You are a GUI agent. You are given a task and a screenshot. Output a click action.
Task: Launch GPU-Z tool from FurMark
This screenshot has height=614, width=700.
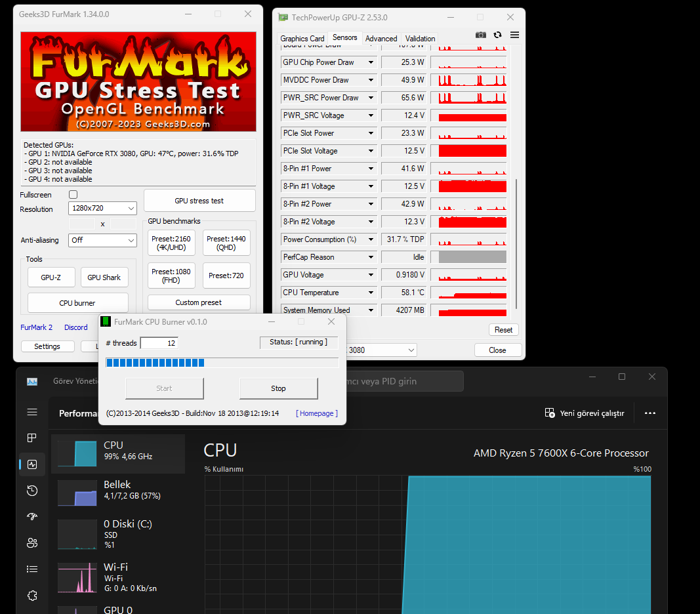pos(51,277)
